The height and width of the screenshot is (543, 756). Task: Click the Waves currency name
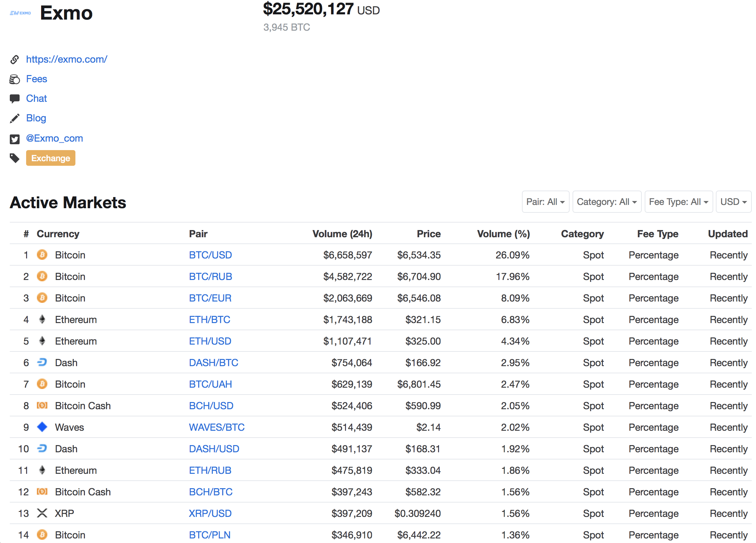[69, 427]
